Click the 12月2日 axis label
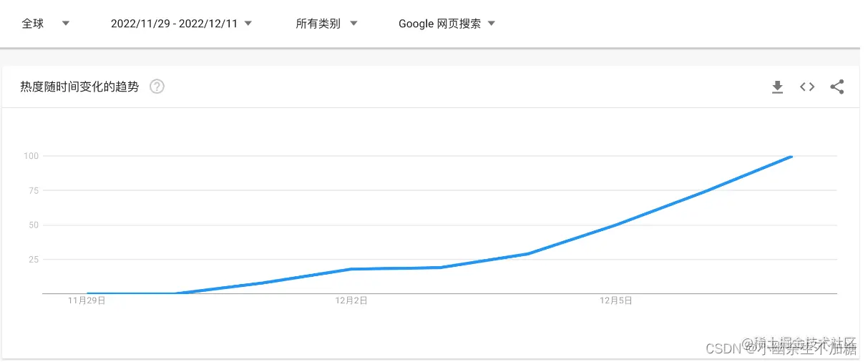The width and height of the screenshot is (868, 362). [351, 300]
